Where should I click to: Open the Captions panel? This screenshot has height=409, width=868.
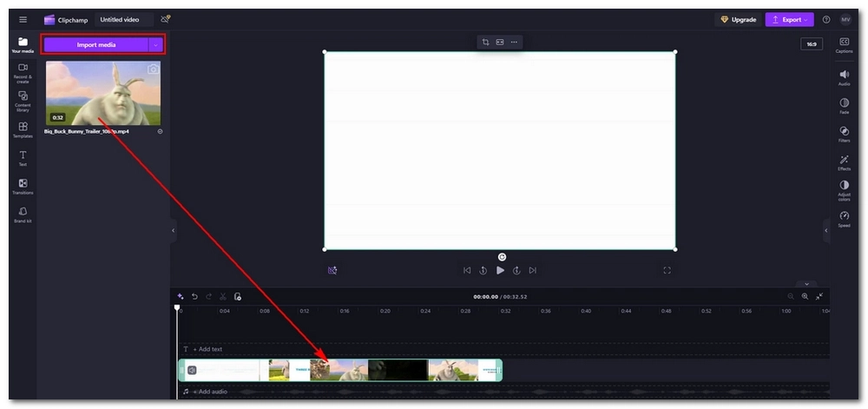pyautogui.click(x=845, y=45)
